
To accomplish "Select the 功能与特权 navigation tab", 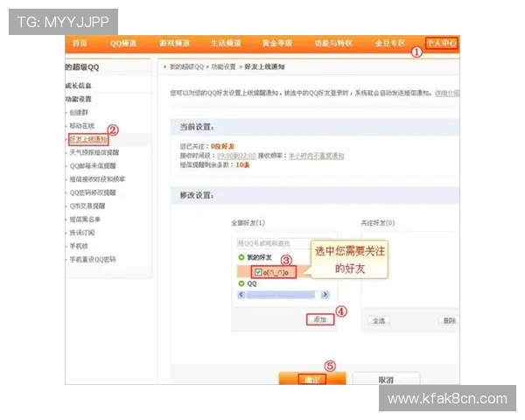I will pos(333,43).
